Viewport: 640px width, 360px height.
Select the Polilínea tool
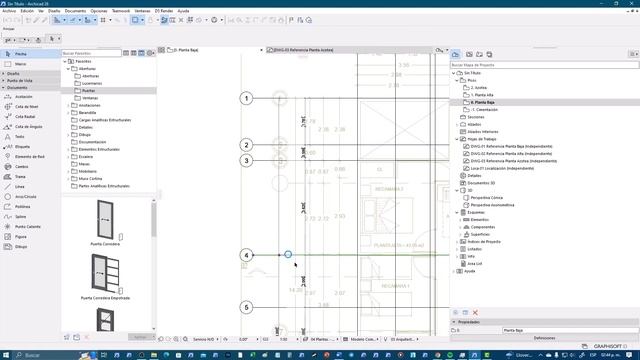pyautogui.click(x=30, y=207)
